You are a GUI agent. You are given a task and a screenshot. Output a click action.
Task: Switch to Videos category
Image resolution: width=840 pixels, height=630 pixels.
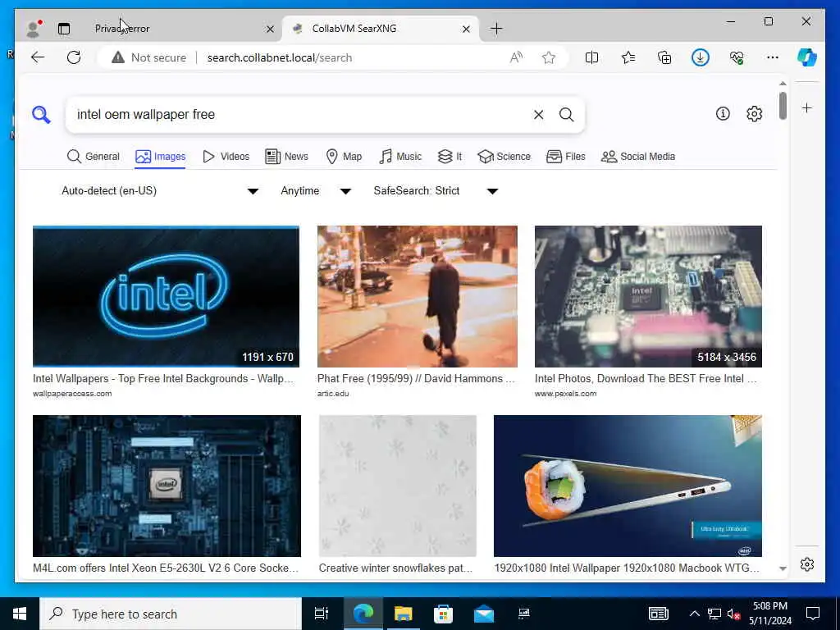tap(226, 157)
